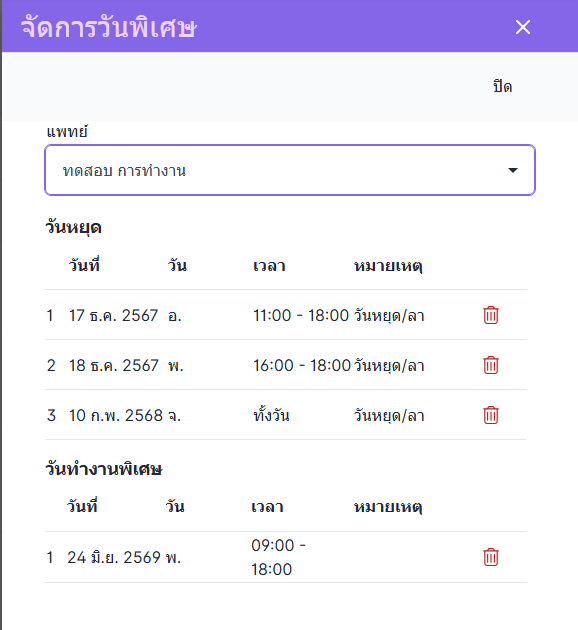This screenshot has height=630, width=578.
Task: Click the วัน column header under วันทำงานพิเศษ
Action: click(x=175, y=506)
